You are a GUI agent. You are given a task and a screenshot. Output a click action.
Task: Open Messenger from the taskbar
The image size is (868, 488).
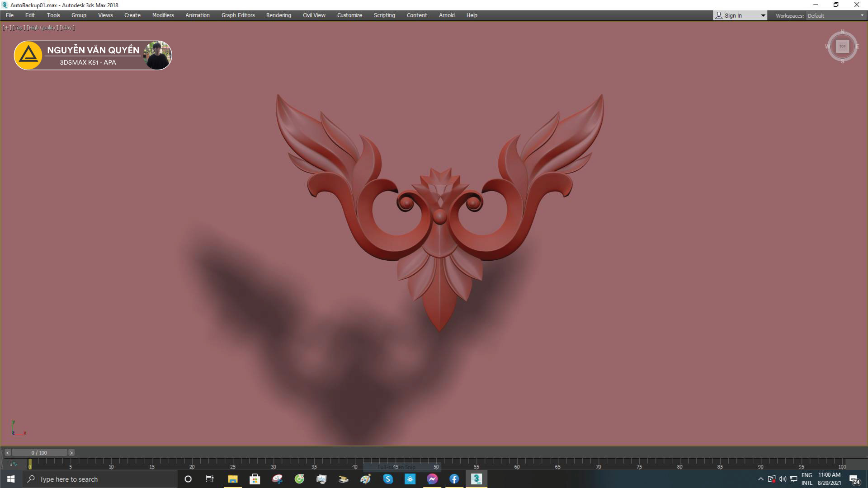pyautogui.click(x=432, y=479)
